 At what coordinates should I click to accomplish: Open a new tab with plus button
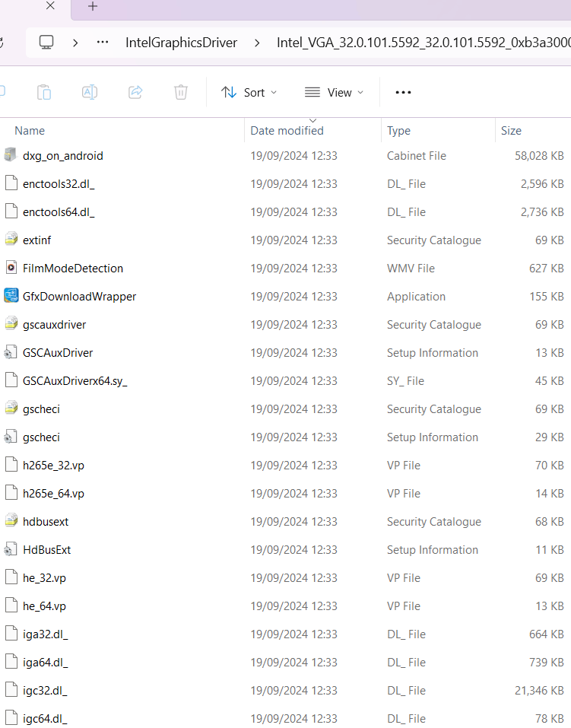point(93,7)
